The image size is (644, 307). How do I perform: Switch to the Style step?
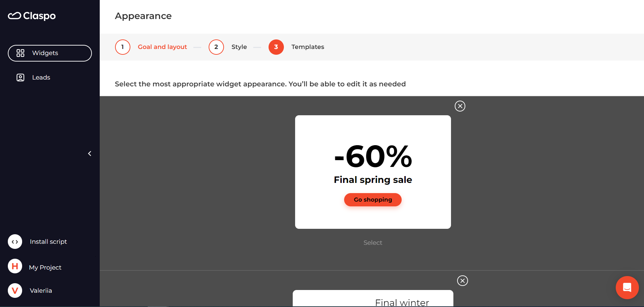tap(239, 47)
